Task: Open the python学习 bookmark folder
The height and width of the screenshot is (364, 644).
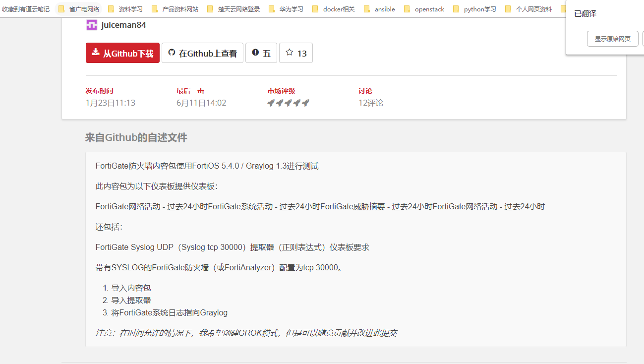Action: pyautogui.click(x=475, y=9)
